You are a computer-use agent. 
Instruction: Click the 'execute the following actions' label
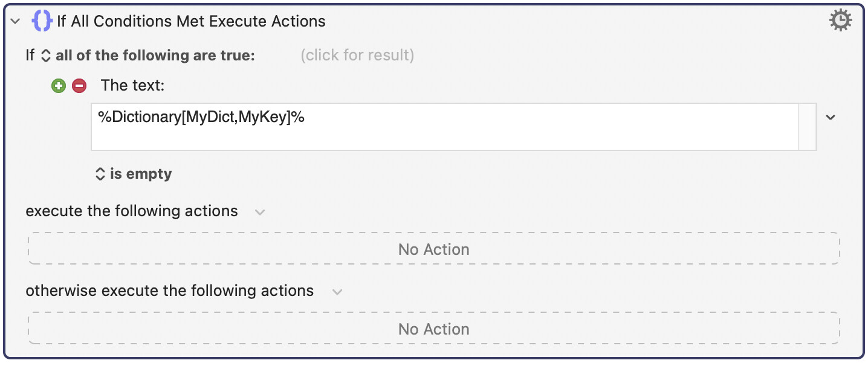pyautogui.click(x=132, y=211)
